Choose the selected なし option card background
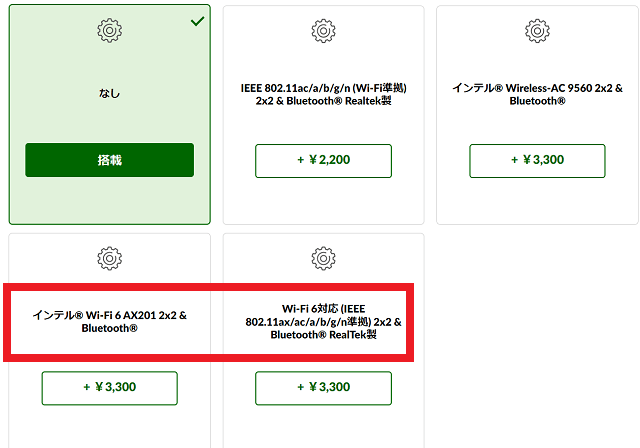640x448 pixels. (109, 200)
